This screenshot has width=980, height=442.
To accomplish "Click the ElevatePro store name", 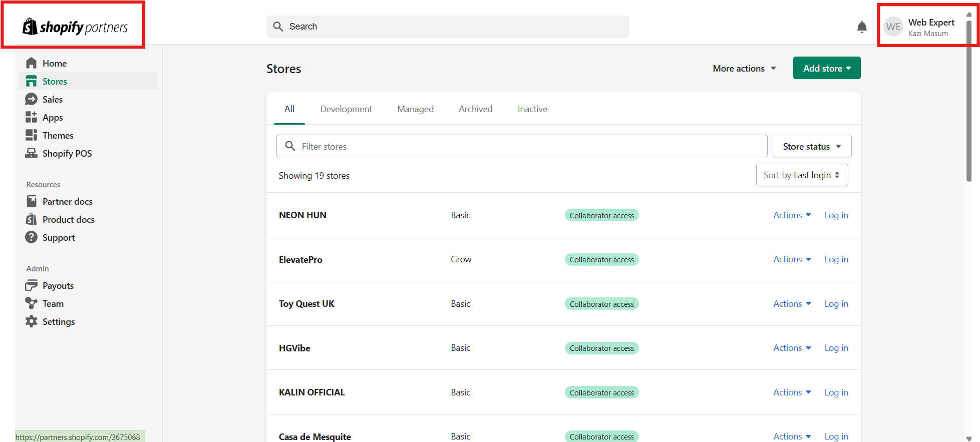I will (300, 259).
